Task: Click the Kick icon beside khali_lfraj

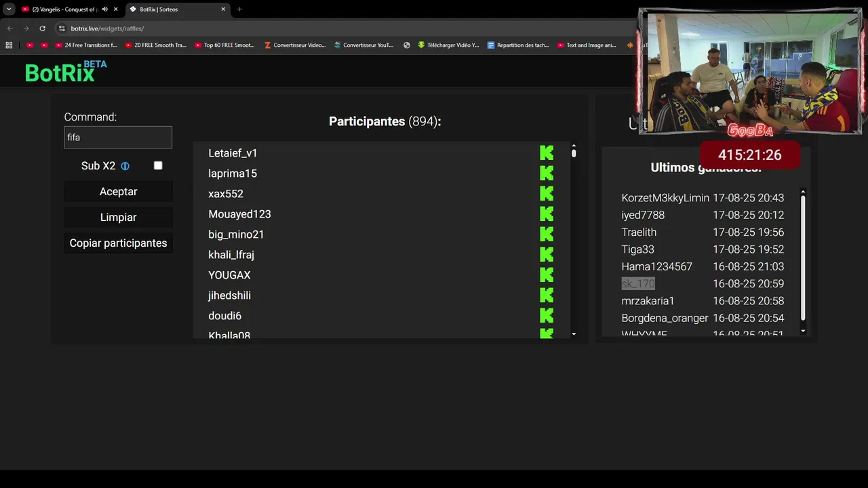Action: pos(547,254)
